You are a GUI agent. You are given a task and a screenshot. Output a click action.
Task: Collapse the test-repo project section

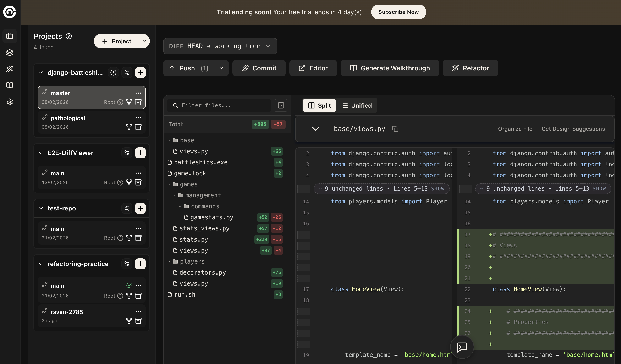click(41, 208)
